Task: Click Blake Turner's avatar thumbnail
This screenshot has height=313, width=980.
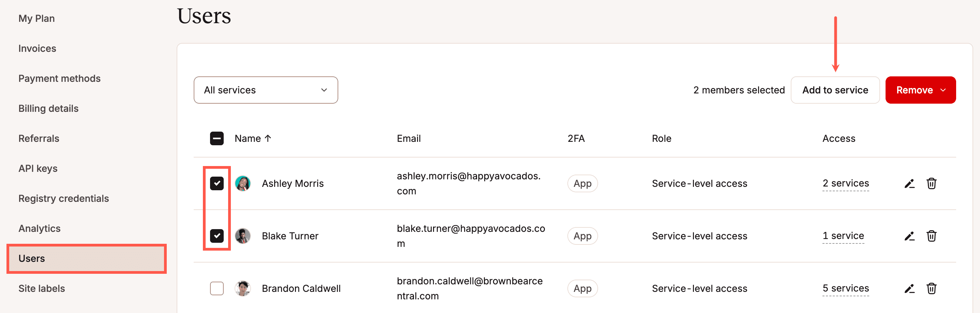Action: pos(243,236)
